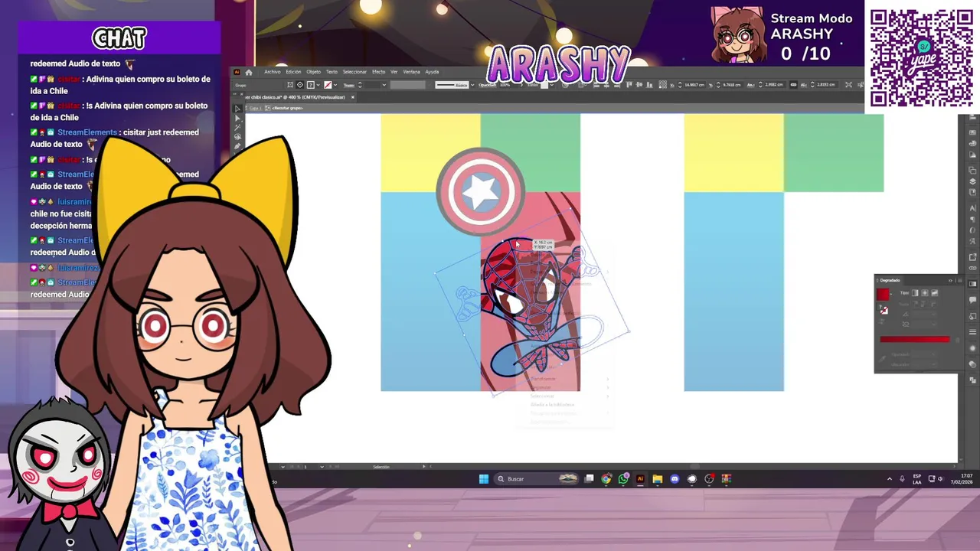This screenshot has height=551, width=980.
Task: Click the Recortar grupo breadcrumb
Action: pyautogui.click(x=288, y=108)
